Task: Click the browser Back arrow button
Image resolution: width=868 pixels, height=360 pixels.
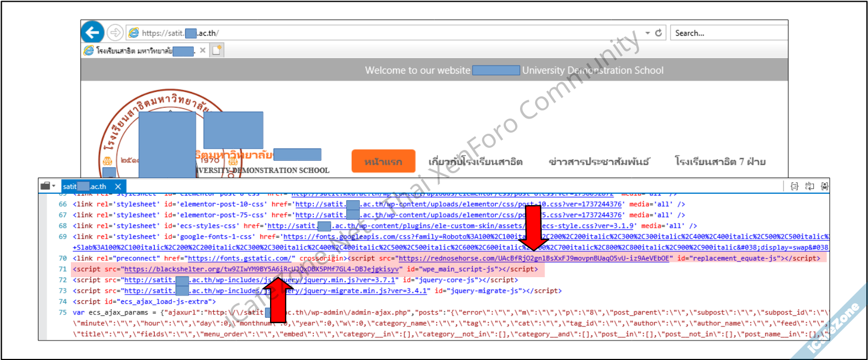Action: point(93,32)
